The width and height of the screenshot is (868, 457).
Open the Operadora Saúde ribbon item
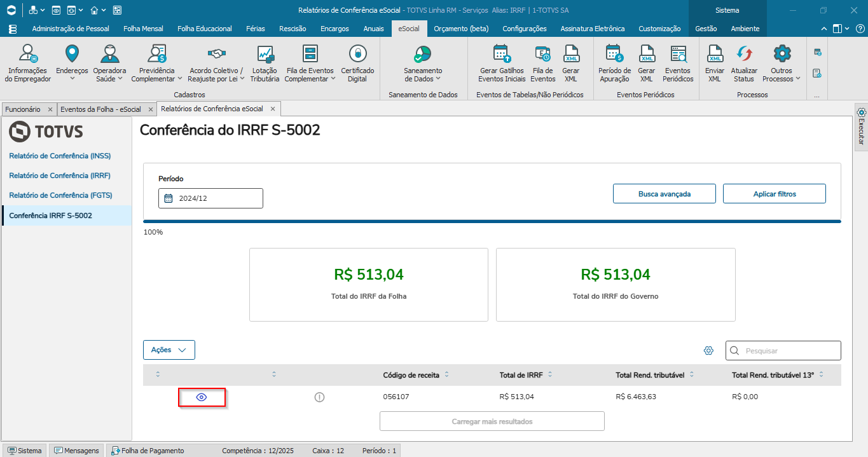point(109,64)
